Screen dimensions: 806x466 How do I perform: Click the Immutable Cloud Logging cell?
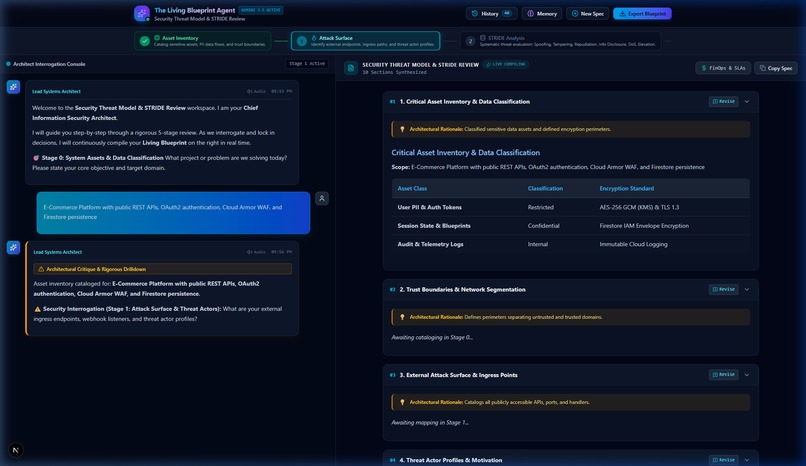(633, 245)
